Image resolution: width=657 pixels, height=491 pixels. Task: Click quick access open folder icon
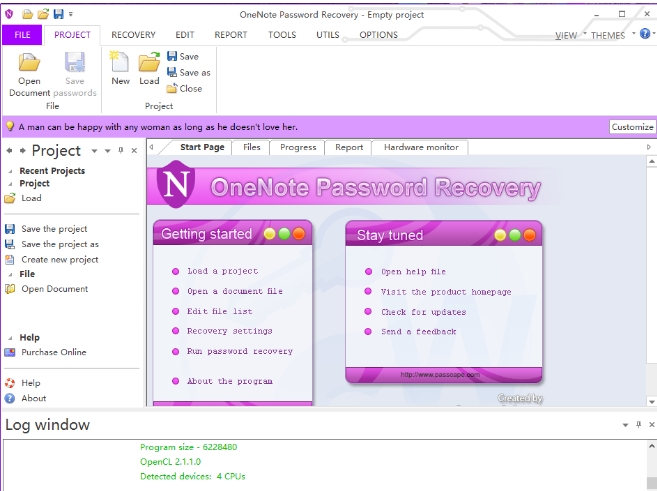tap(28, 14)
